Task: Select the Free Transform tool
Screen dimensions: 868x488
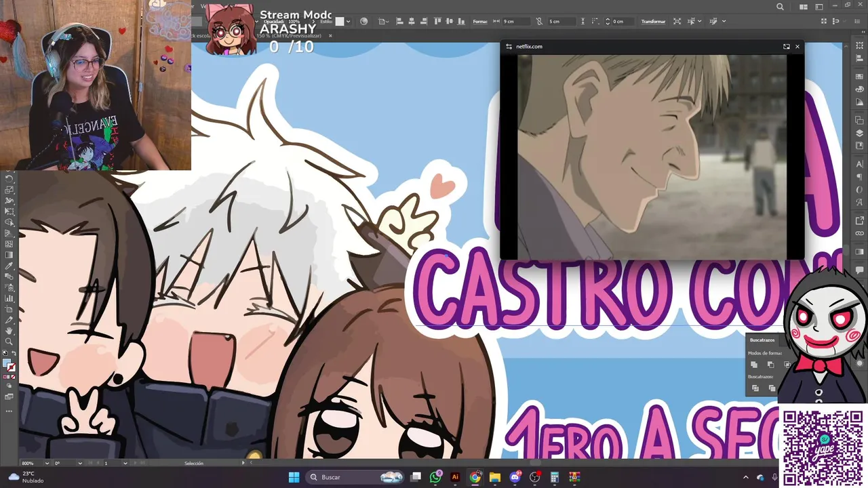Action: tap(9, 212)
